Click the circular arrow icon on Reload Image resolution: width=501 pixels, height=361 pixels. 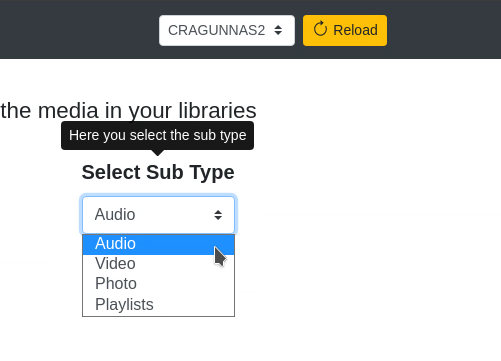(320, 29)
